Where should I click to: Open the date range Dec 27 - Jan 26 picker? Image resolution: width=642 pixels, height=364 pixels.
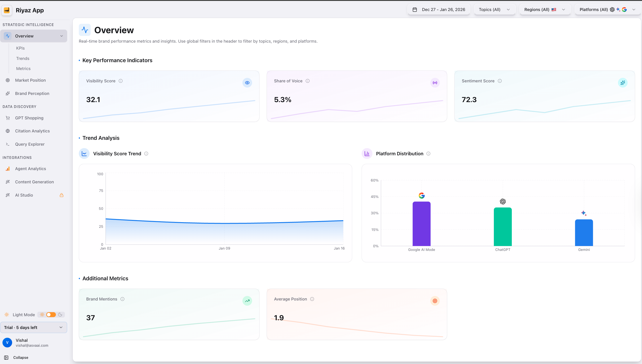click(439, 9)
